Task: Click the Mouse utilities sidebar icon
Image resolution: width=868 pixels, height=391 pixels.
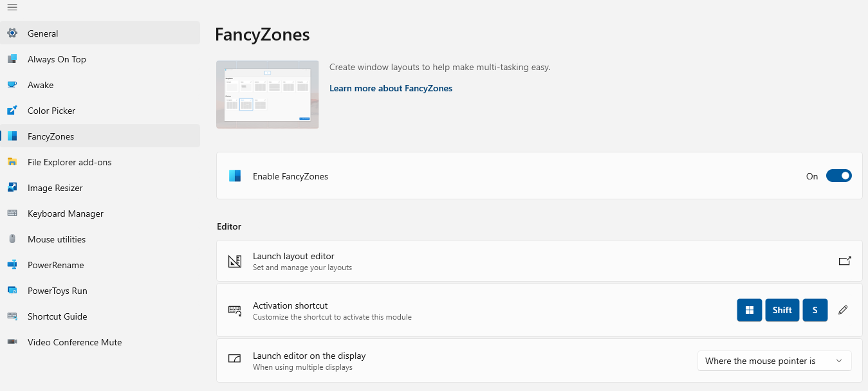Action: click(x=12, y=239)
